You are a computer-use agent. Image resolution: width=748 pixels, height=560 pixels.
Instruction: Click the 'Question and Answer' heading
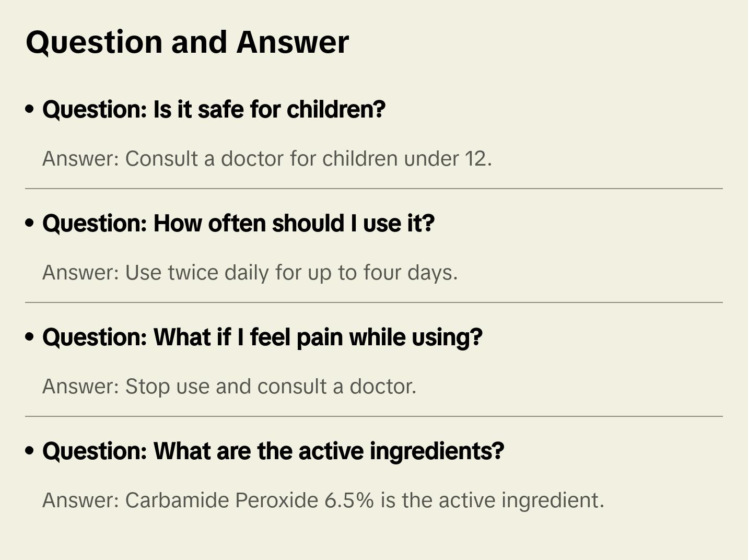pyautogui.click(x=187, y=42)
